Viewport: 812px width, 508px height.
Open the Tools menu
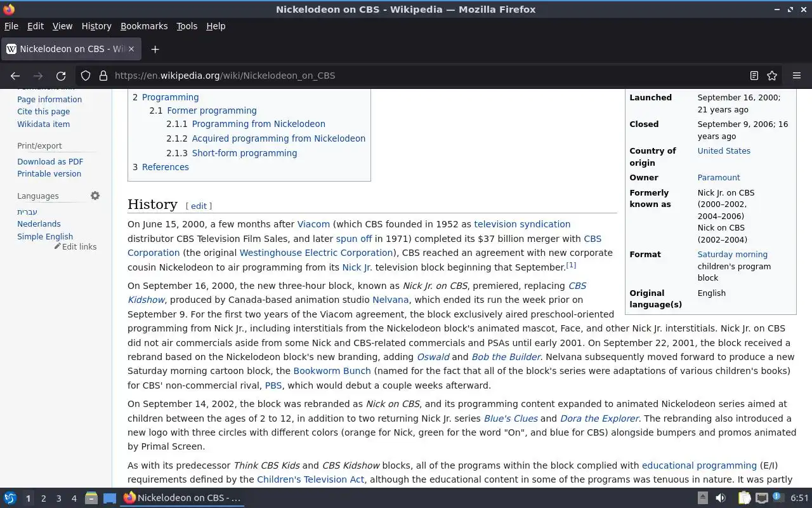pos(187,26)
